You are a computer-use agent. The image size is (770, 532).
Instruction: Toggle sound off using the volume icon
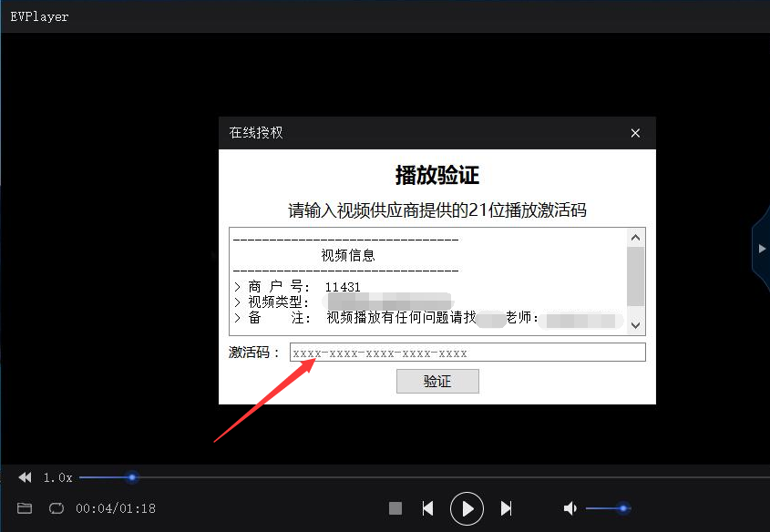[570, 508]
